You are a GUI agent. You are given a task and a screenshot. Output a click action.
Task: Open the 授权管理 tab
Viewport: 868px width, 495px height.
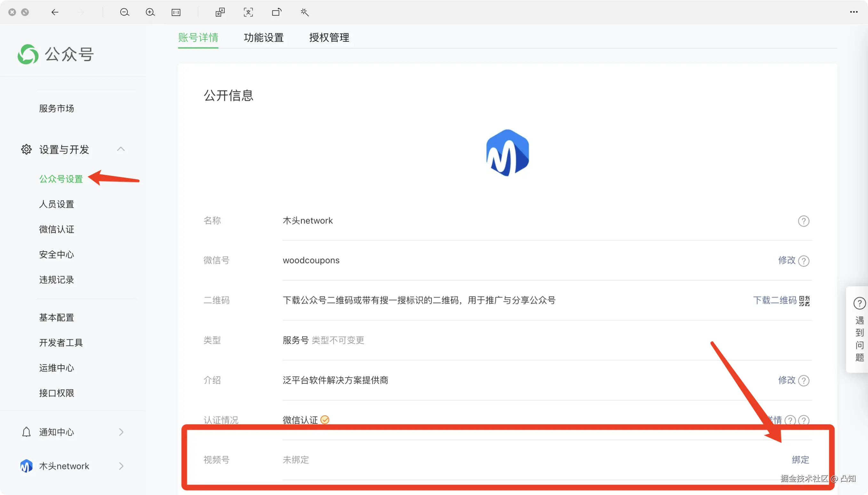click(x=329, y=37)
